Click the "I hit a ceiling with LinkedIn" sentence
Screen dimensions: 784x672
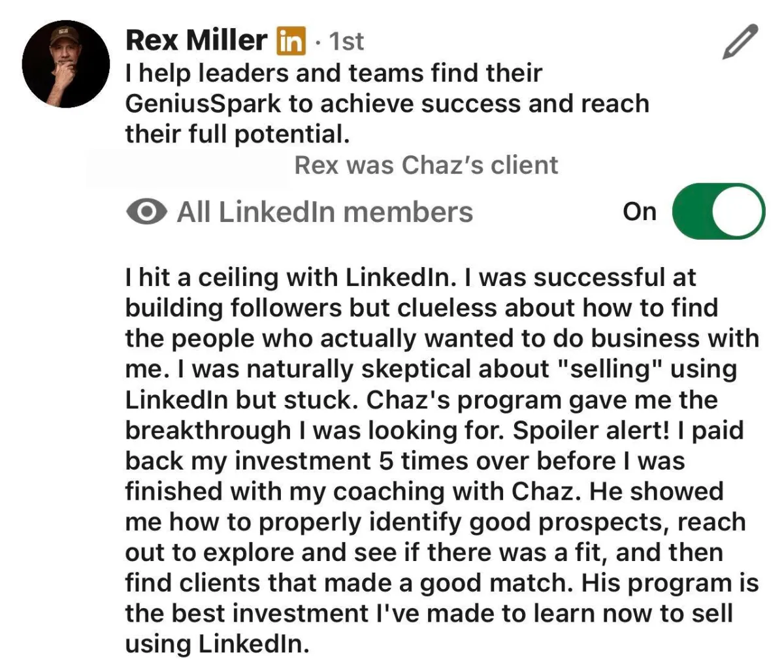pos(290,278)
